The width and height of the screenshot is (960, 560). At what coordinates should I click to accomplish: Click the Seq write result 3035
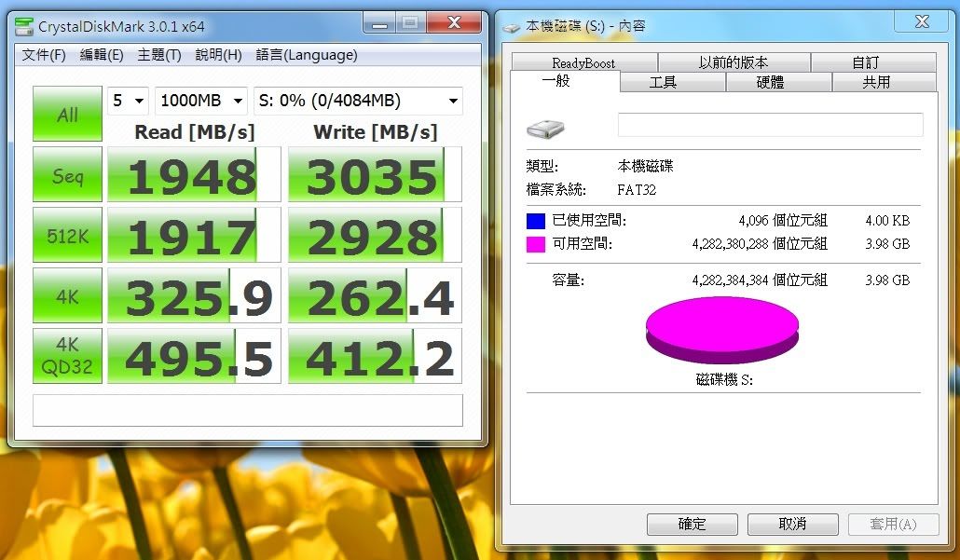(x=375, y=174)
